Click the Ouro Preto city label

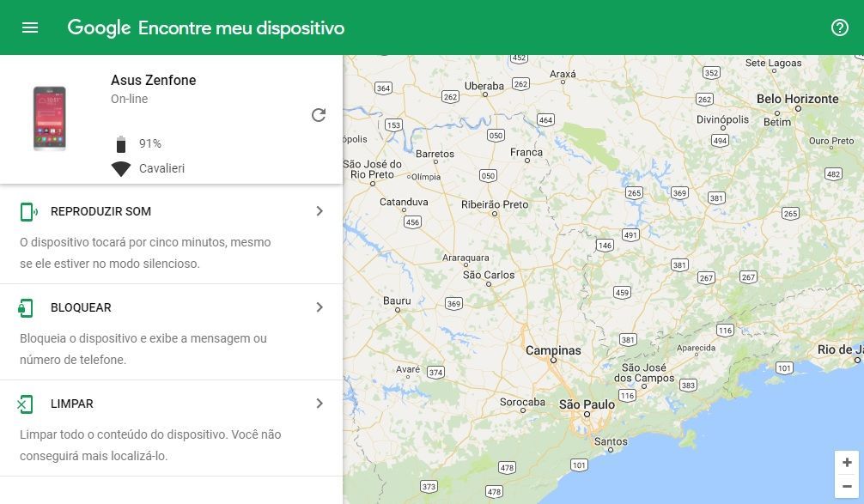[831, 141]
